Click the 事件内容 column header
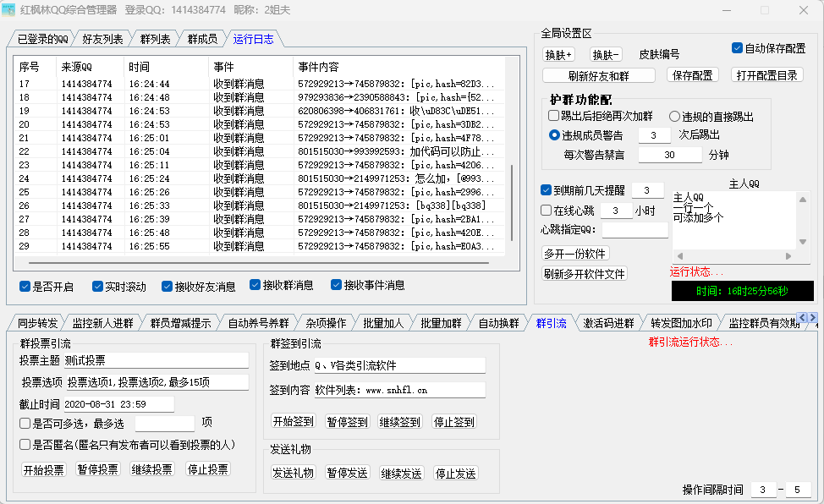824x504 pixels. point(318,67)
